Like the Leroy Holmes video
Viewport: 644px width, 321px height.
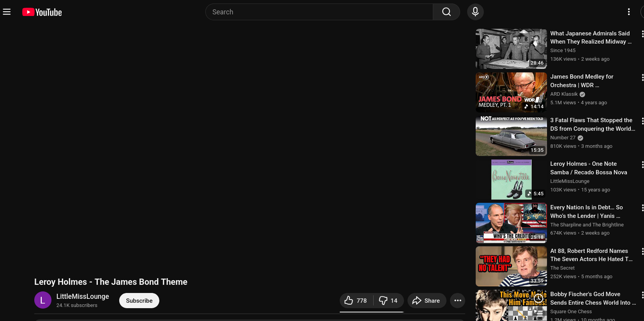[356, 300]
